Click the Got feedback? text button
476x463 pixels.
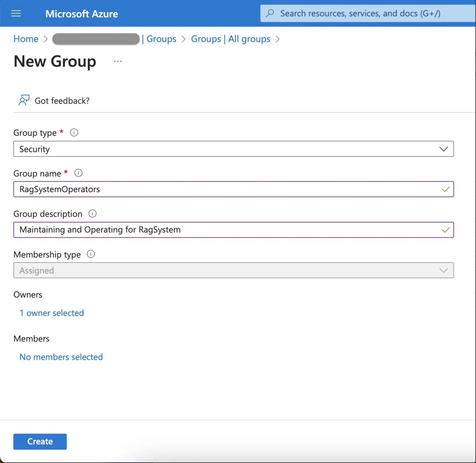coord(62,101)
